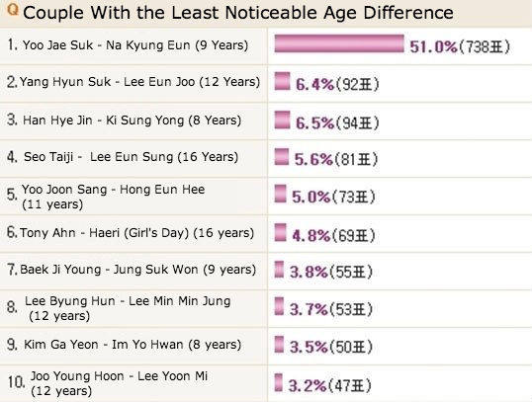Click the 51.0% result bar
Image resolution: width=532 pixels, height=402 pixels.
click(x=339, y=43)
